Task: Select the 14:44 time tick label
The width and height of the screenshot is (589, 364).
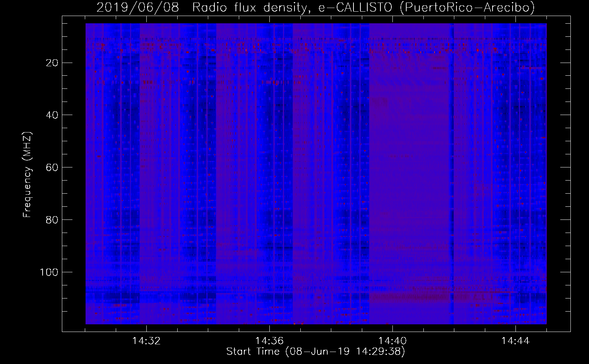Action: click(x=515, y=341)
